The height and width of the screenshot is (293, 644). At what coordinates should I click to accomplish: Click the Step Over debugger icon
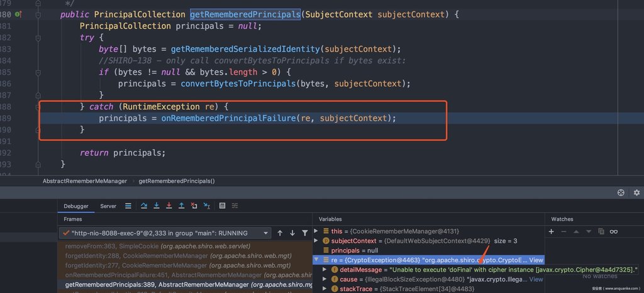coord(144,206)
